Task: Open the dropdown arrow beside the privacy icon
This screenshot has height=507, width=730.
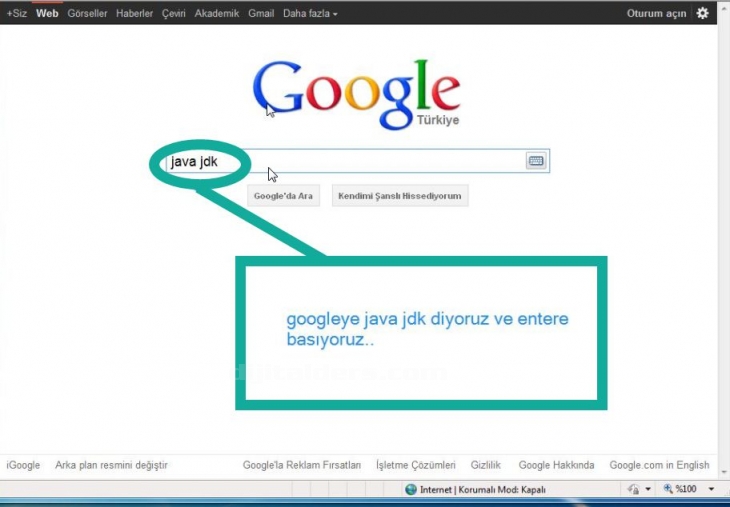Action: pos(648,490)
